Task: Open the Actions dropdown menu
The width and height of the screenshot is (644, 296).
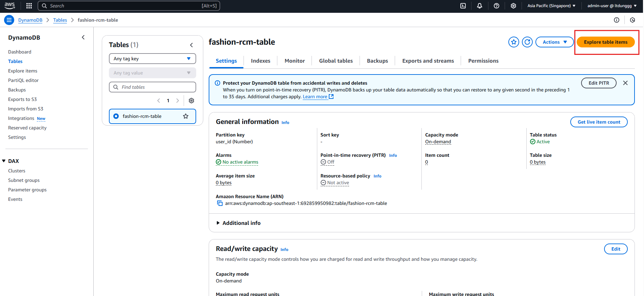Action: [555, 42]
